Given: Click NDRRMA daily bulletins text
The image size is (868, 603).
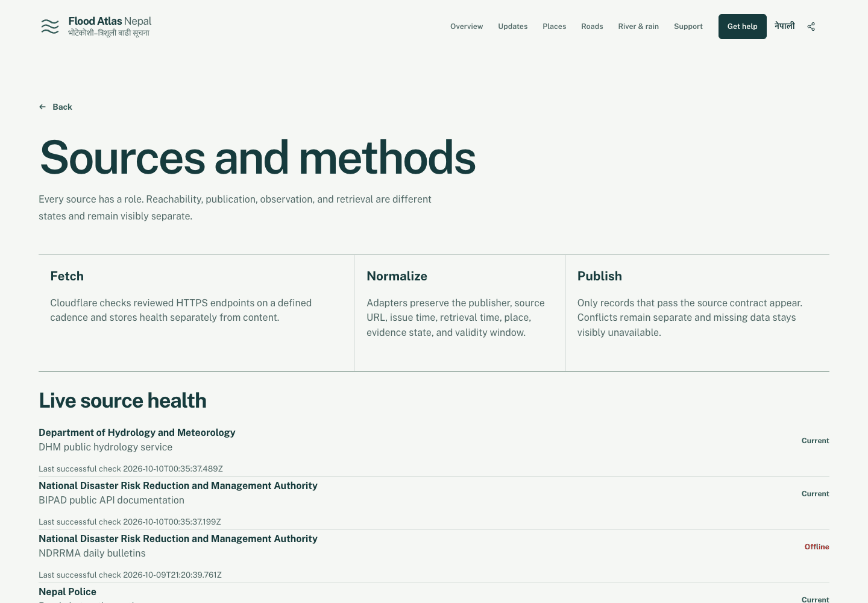Looking at the screenshot, I should coord(92,553).
